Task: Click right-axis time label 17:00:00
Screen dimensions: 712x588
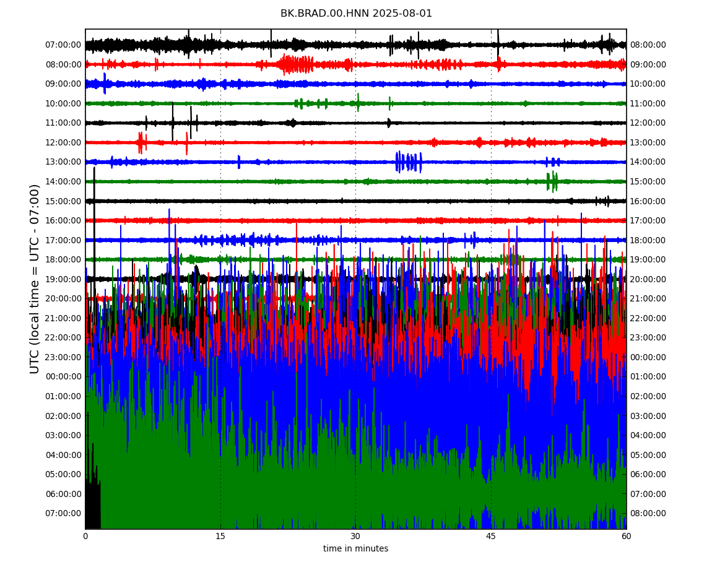Action: 648,221
